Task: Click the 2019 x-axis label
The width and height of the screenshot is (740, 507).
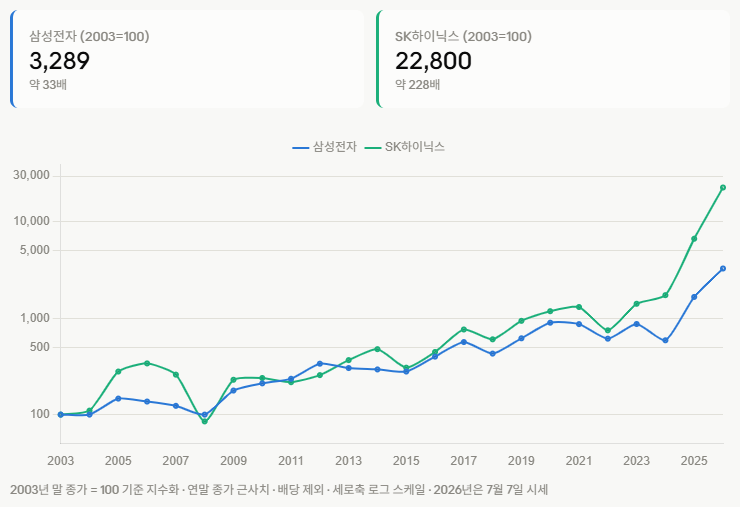Action: tap(521, 461)
